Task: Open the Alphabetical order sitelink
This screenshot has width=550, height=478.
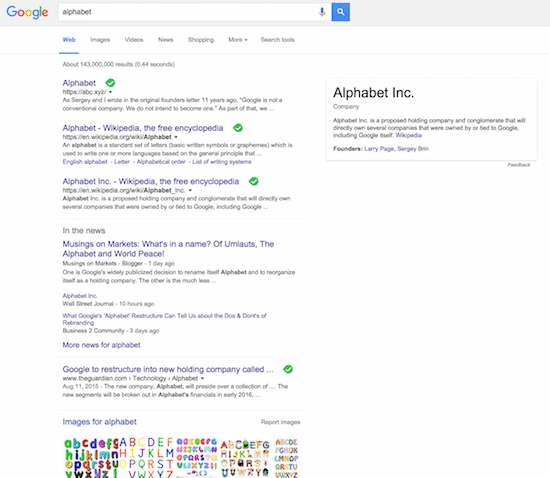Action: coord(161,162)
